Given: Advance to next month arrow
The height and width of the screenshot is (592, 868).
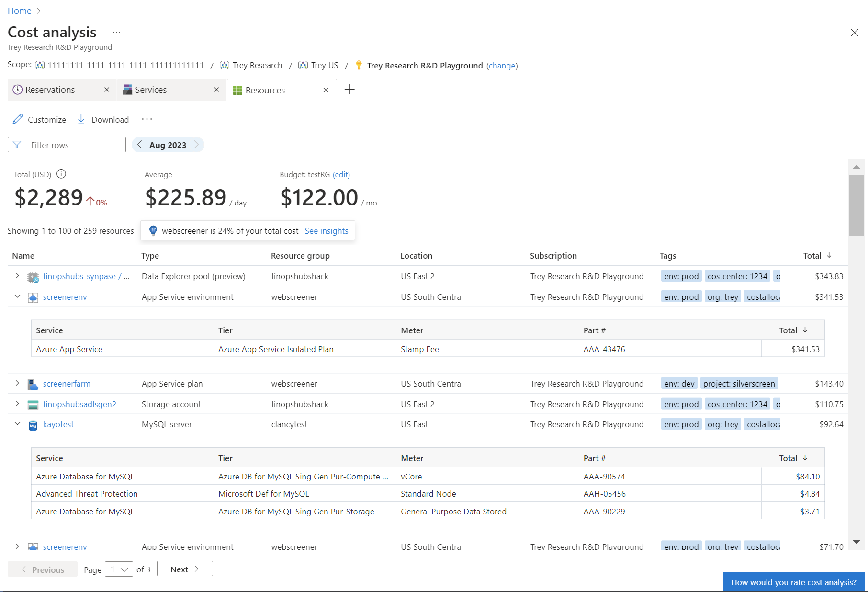Looking at the screenshot, I should coord(196,145).
